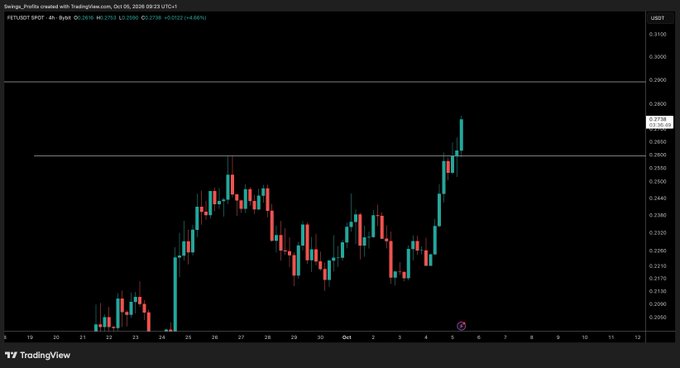Click the 0.2650 price scale label

657,142
